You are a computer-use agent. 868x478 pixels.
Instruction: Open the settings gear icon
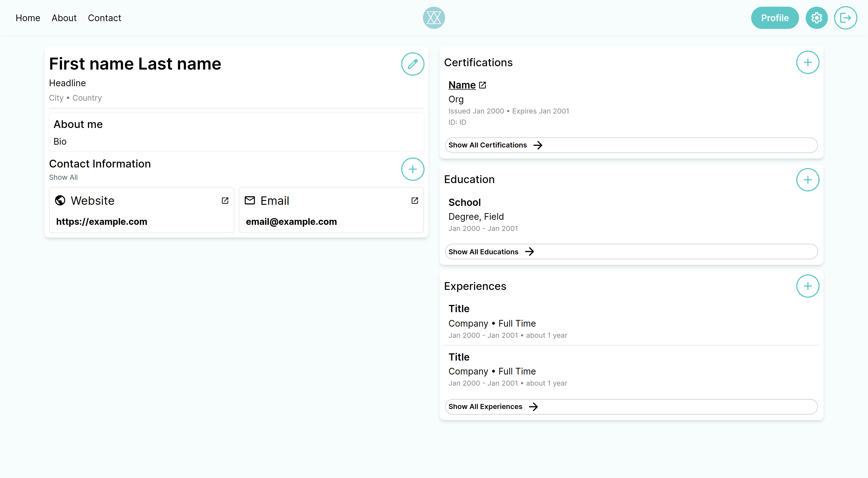(x=817, y=18)
